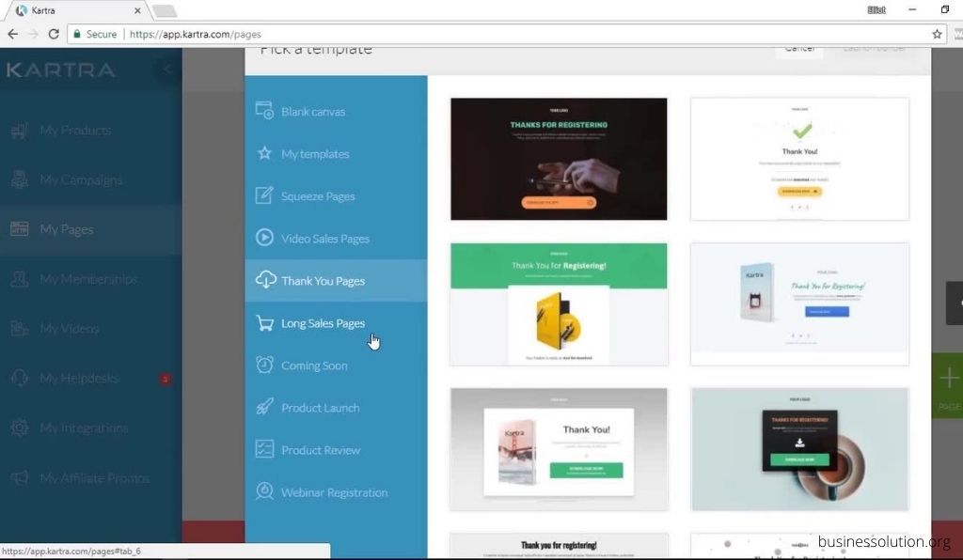The height and width of the screenshot is (560, 963).
Task: Click the Kartra logo
Action: point(61,70)
